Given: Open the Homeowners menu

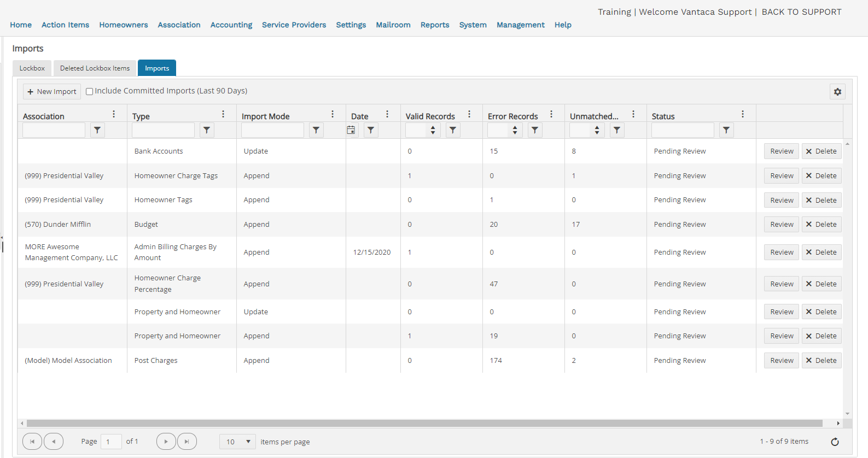Looking at the screenshot, I should pos(124,25).
